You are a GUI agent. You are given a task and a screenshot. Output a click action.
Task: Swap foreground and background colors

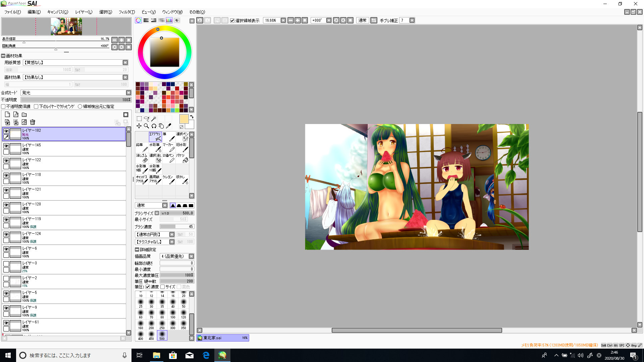pyautogui.click(x=192, y=117)
